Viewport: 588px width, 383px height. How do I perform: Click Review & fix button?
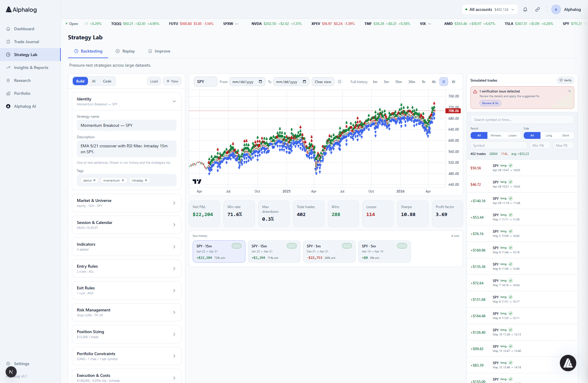point(490,103)
